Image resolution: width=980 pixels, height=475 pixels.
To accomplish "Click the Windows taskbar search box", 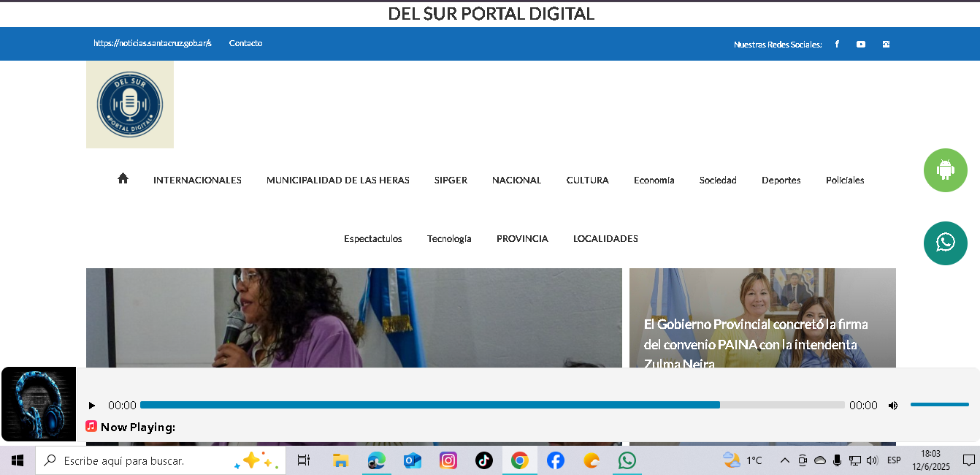I will tap(161, 460).
